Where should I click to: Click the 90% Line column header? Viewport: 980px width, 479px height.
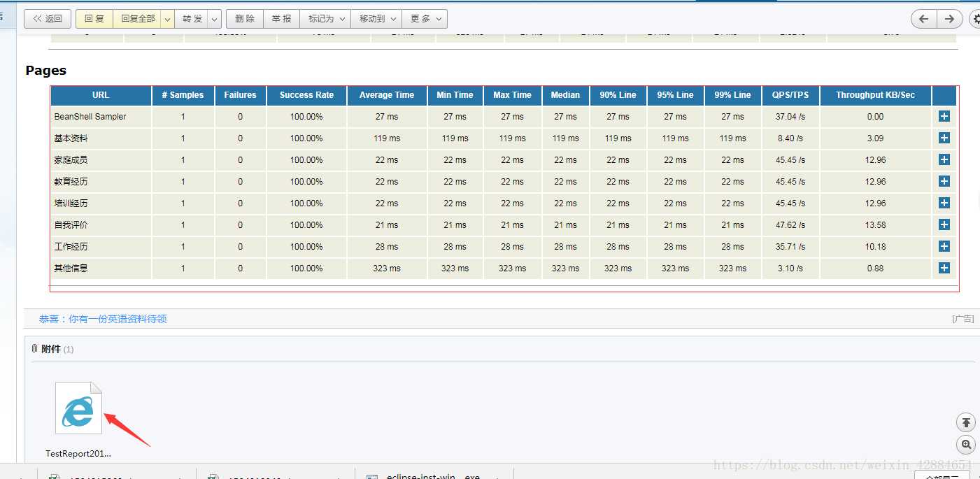(x=618, y=95)
